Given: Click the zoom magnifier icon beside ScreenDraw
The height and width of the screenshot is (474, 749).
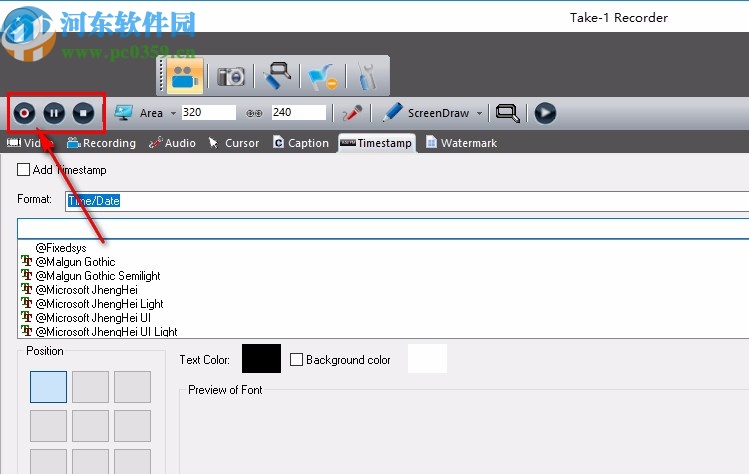Looking at the screenshot, I should click(508, 113).
